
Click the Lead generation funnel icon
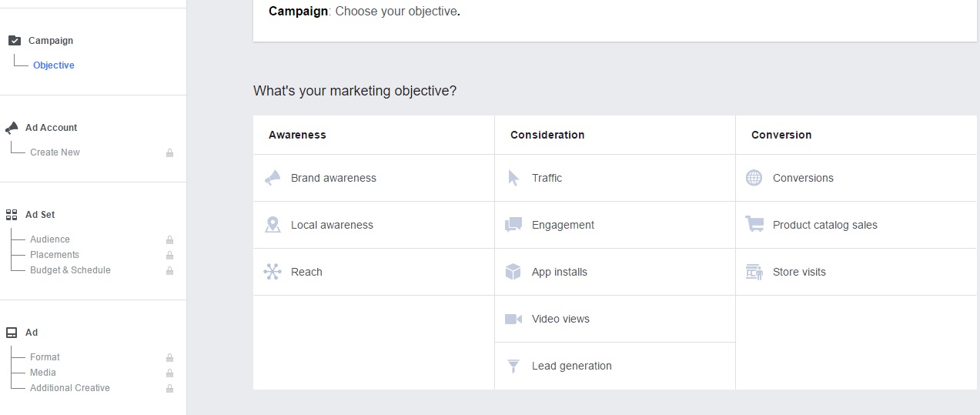pyautogui.click(x=513, y=366)
